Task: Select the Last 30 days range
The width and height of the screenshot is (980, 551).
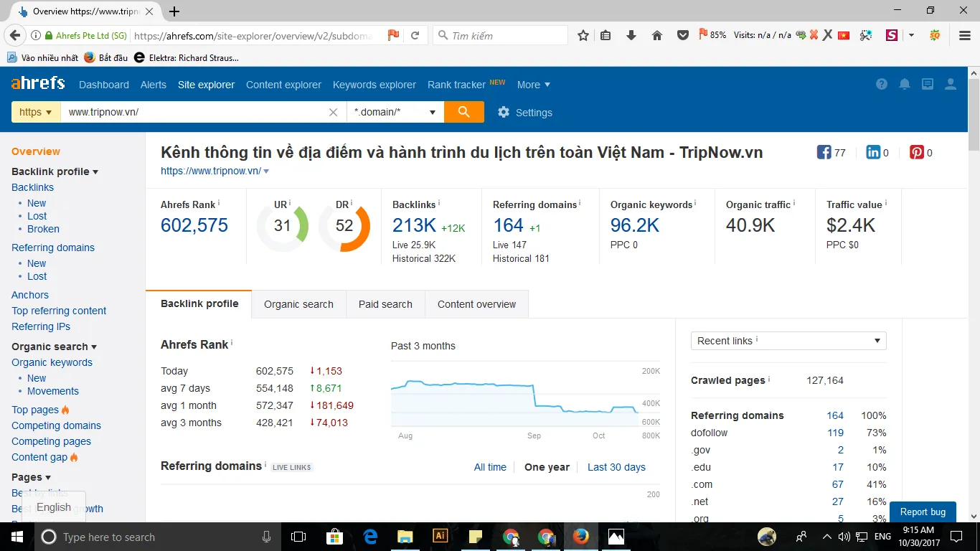Action: click(616, 467)
